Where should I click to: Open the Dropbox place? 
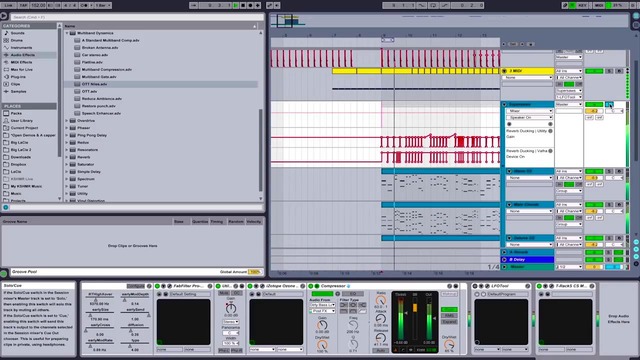[x=18, y=164]
